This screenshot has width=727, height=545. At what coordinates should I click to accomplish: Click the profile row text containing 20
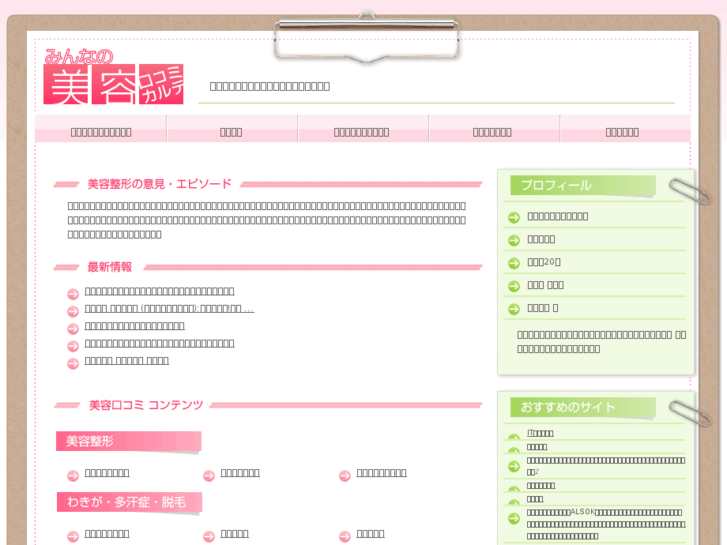(x=544, y=262)
